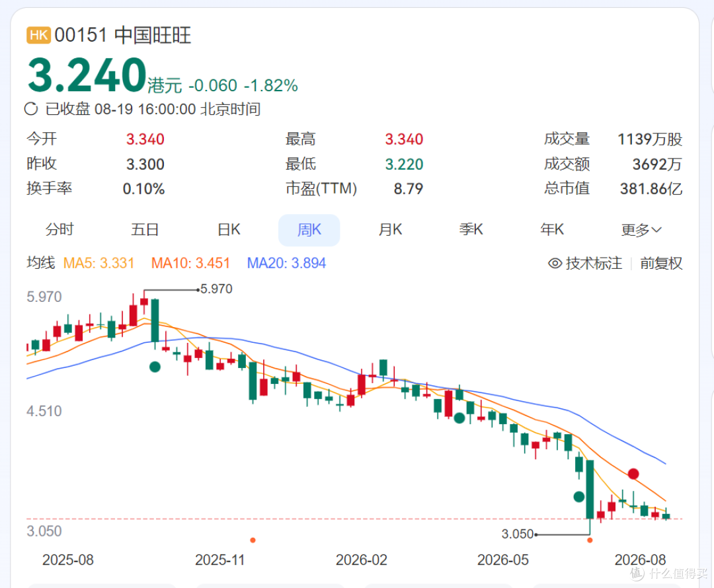
Task: Click the price change -0.060 -1.82%
Action: pos(243,86)
